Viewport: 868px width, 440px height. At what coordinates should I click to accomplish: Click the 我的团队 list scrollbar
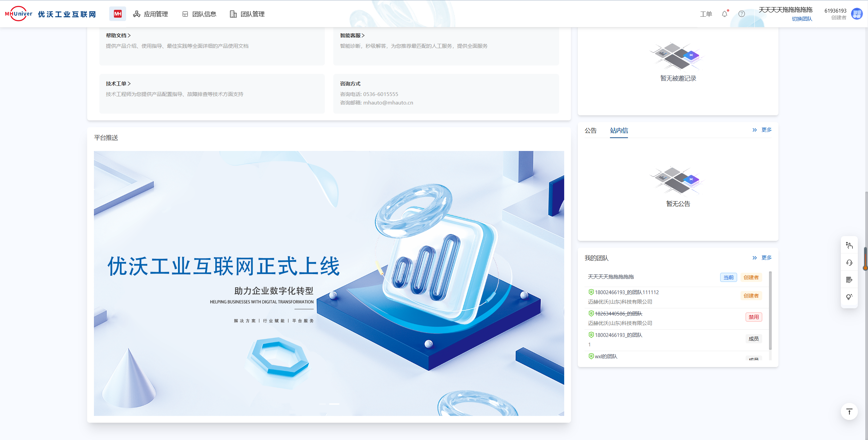770,310
